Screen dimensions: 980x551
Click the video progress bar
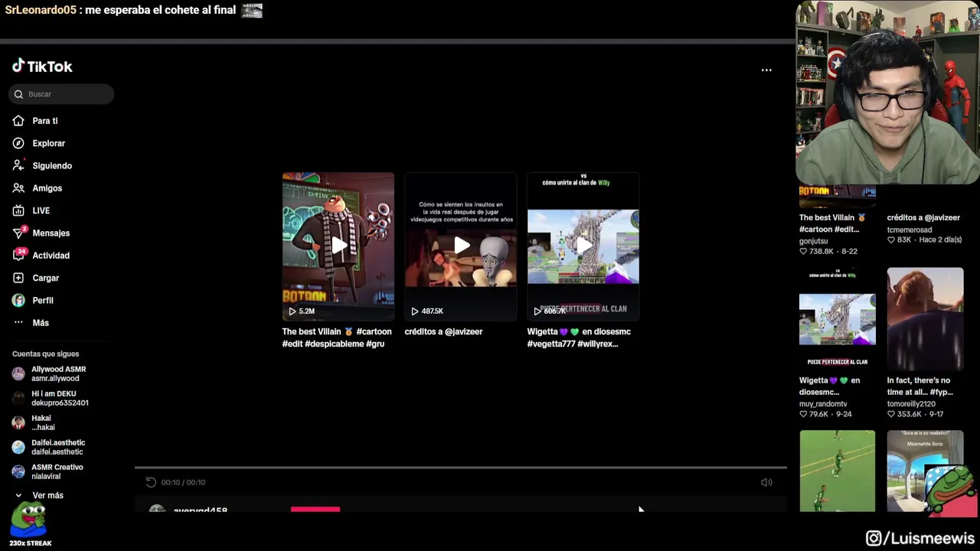461,467
